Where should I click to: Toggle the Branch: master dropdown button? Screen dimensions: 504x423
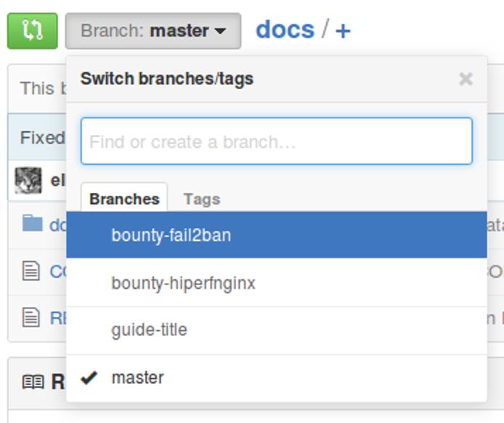(153, 31)
